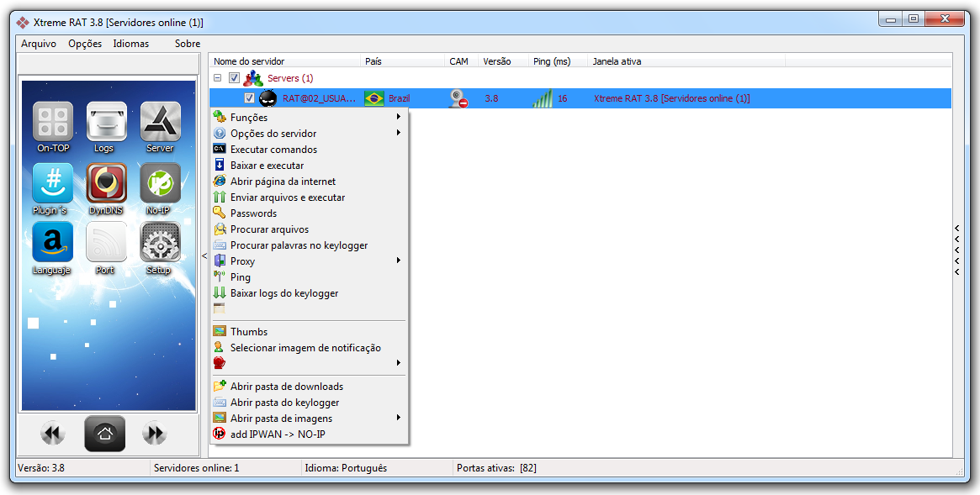Image resolution: width=980 pixels, height=495 pixels.
Task: Sort by CAM column header
Action: [462, 61]
